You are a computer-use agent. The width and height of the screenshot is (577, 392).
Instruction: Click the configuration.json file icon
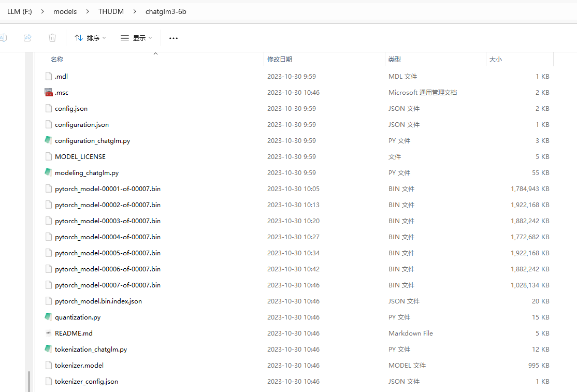[x=49, y=124]
